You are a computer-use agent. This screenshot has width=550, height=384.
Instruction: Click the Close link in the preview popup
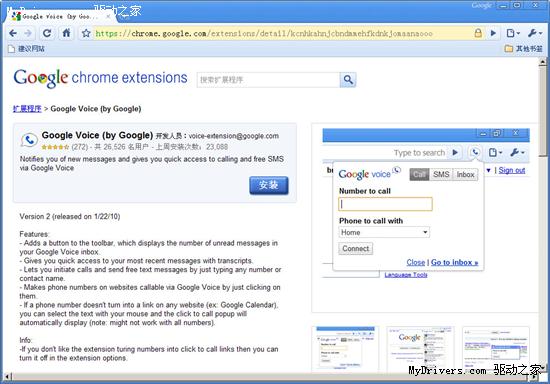click(x=416, y=262)
